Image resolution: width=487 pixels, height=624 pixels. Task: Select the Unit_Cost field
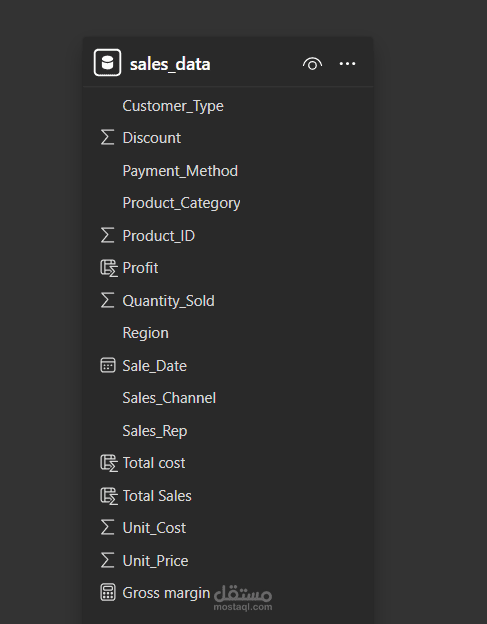click(x=154, y=528)
